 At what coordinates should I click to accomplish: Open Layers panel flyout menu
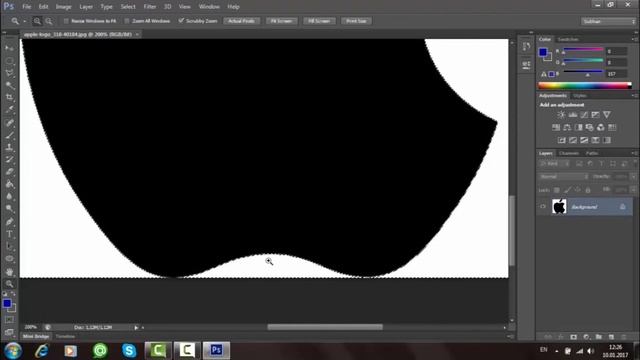pyautogui.click(x=634, y=153)
